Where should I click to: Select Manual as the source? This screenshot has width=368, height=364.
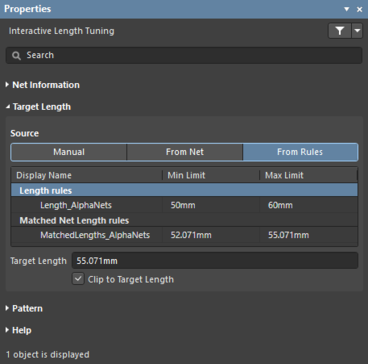tap(69, 152)
